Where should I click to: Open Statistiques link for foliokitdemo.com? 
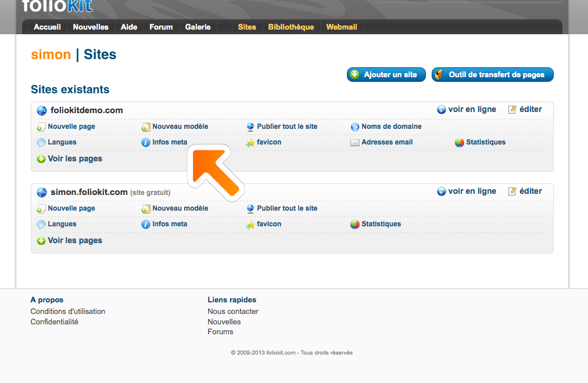tap(486, 142)
